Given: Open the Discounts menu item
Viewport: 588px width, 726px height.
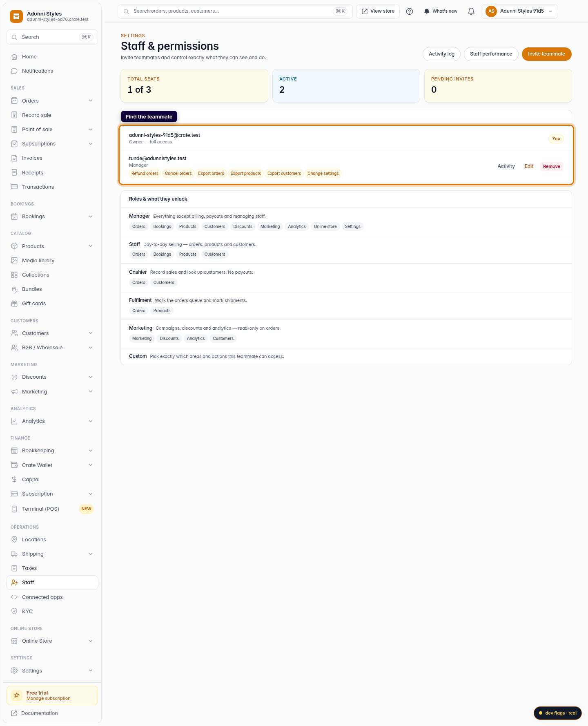Looking at the screenshot, I should 52,377.
